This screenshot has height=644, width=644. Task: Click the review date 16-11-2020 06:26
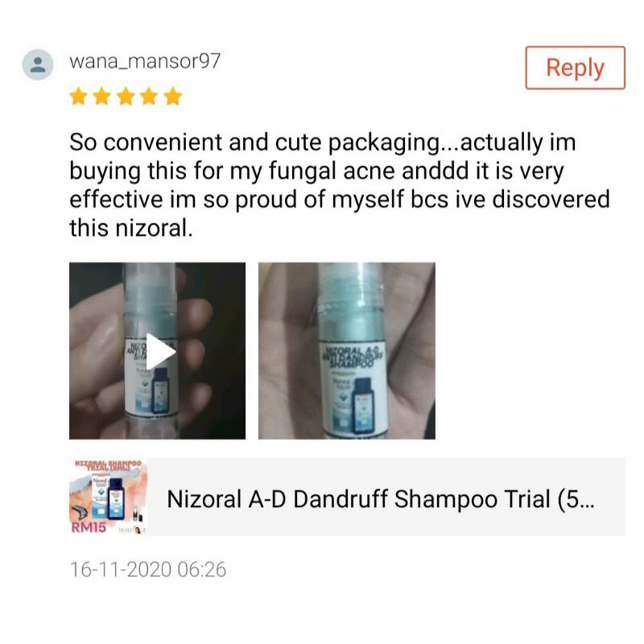148,570
